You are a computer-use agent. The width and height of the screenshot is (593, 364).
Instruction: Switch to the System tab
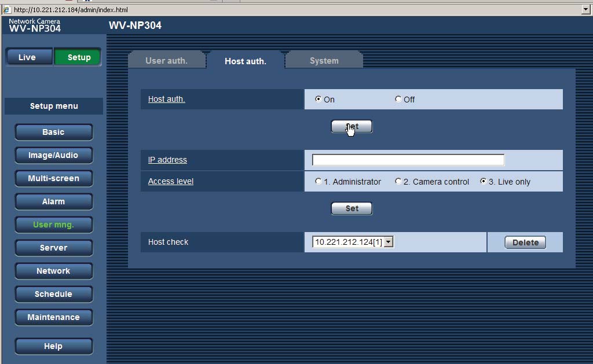324,60
